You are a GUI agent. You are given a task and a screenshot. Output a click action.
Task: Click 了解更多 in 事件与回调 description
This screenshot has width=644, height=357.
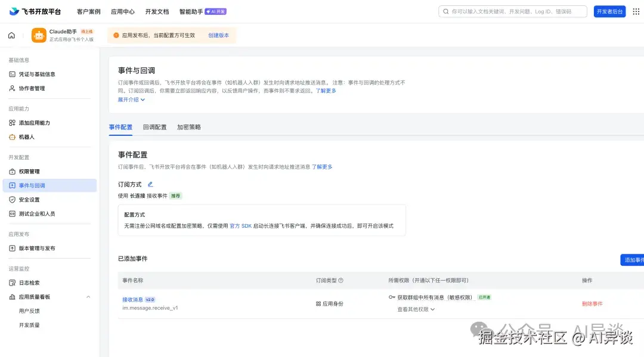(326, 91)
